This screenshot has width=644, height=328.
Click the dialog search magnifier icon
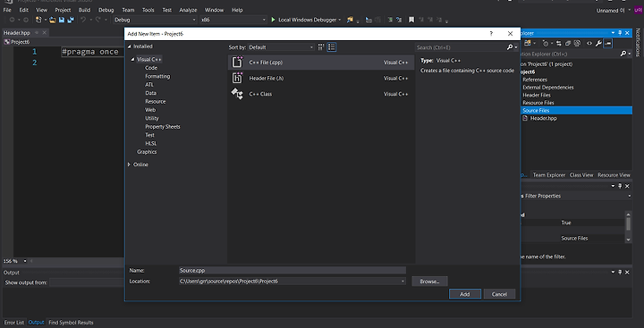pyautogui.click(x=510, y=47)
